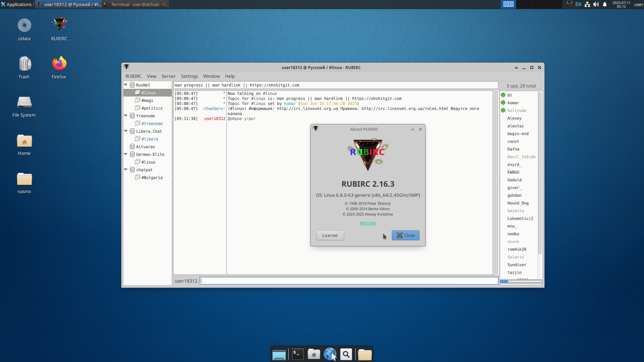Viewport: 644px width, 362px height.
Task: Click the RUBIRC logo in main window titlebar
Action: (126, 67)
